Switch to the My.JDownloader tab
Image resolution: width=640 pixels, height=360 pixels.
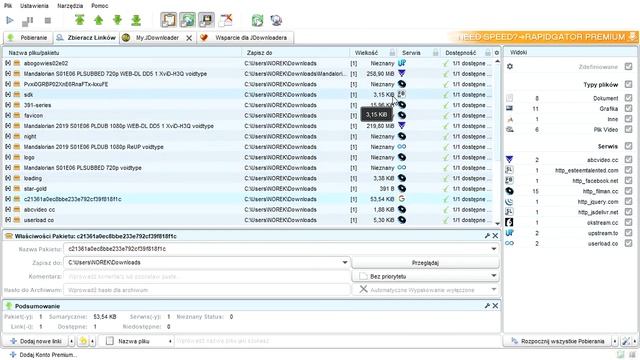tap(157, 38)
